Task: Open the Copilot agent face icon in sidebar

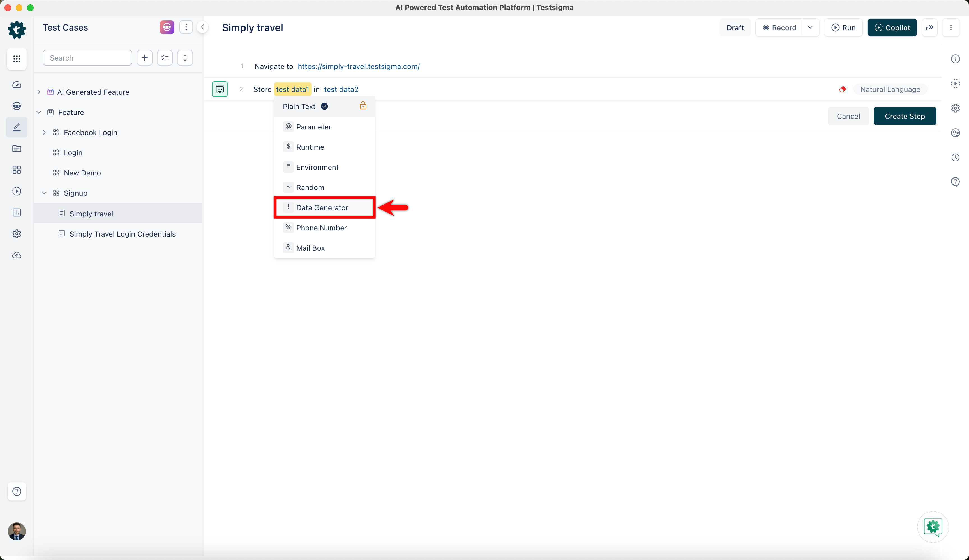Action: pyautogui.click(x=17, y=106)
